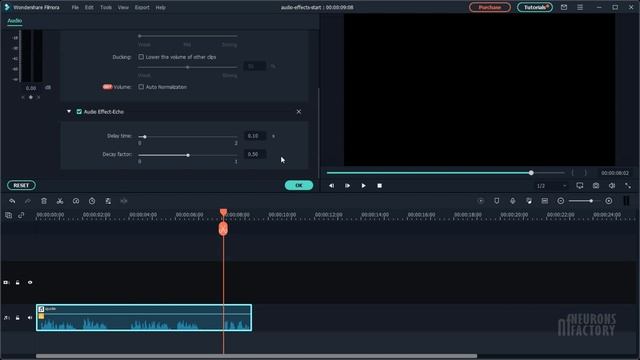Screen dimensions: 640x360
Task: Stop the preview playback
Action: [x=380, y=186]
